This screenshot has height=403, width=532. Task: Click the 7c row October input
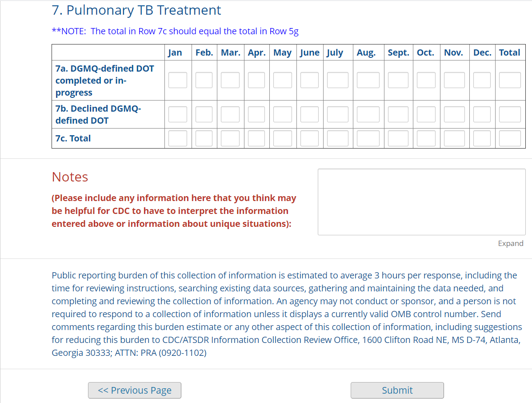(x=426, y=138)
